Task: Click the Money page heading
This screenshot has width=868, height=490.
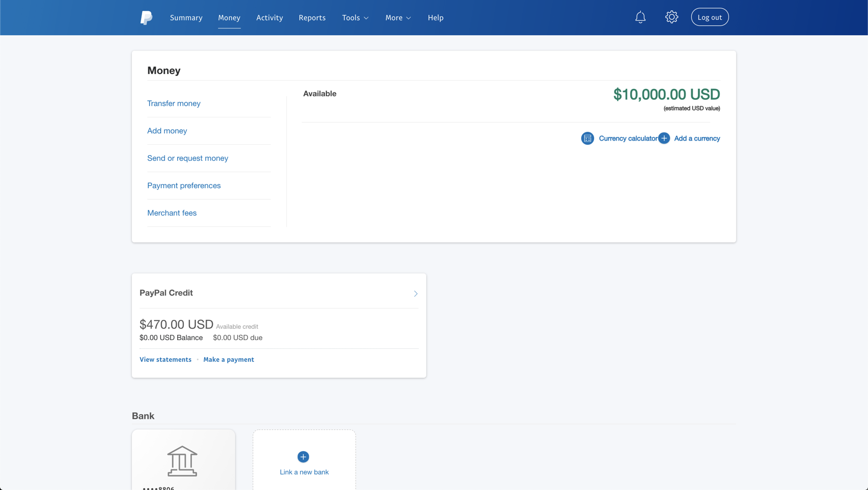Action: pos(164,70)
